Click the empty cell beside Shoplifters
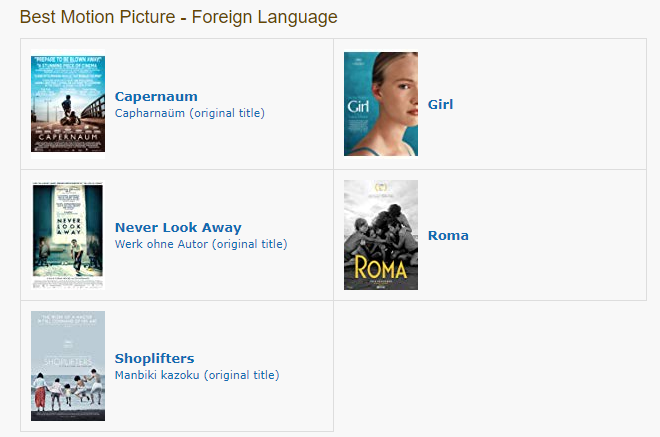Image resolution: width=660 pixels, height=437 pixels. (490, 366)
